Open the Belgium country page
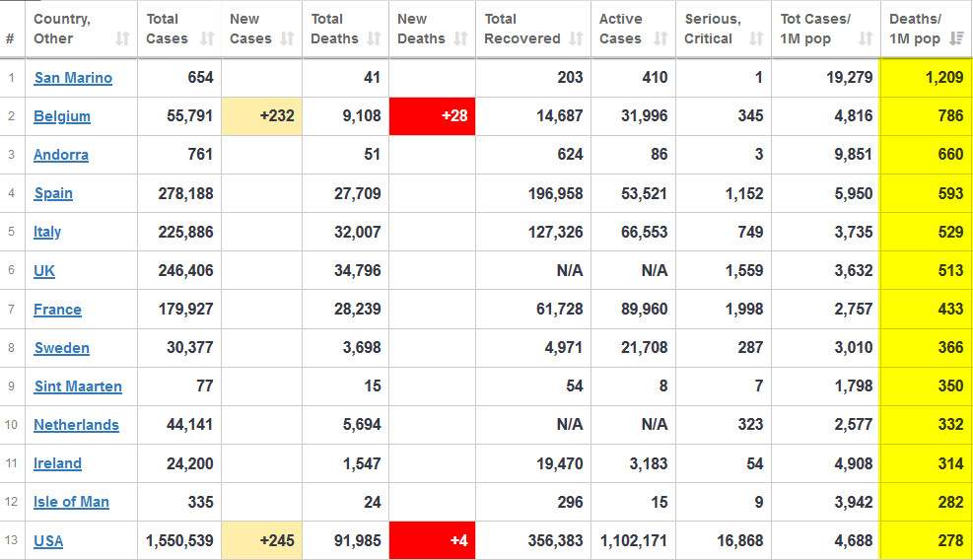Image resolution: width=973 pixels, height=560 pixels. tap(62, 116)
